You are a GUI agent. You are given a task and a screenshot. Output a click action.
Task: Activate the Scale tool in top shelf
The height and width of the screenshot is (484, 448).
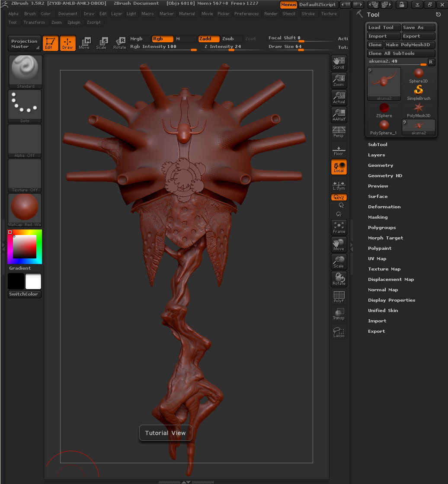tap(102, 43)
